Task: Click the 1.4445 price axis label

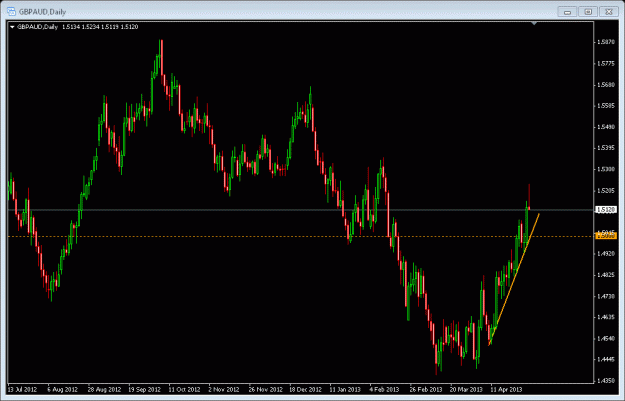Action: click(x=606, y=360)
